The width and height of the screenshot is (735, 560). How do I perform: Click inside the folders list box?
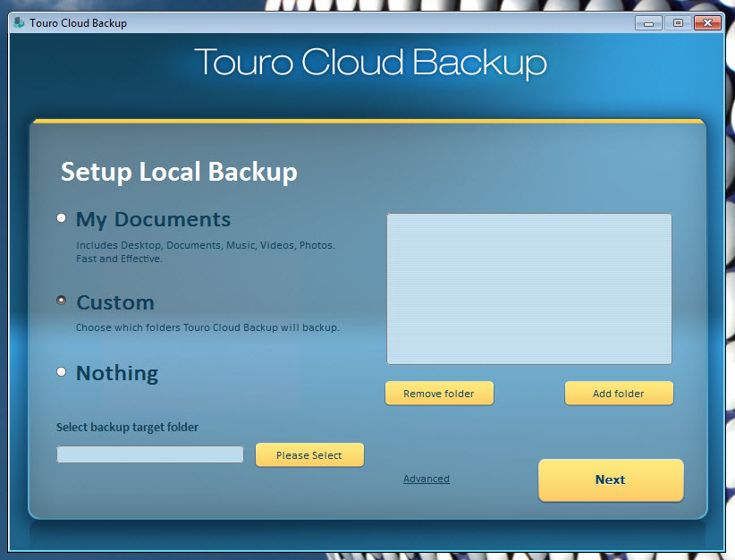pos(528,288)
